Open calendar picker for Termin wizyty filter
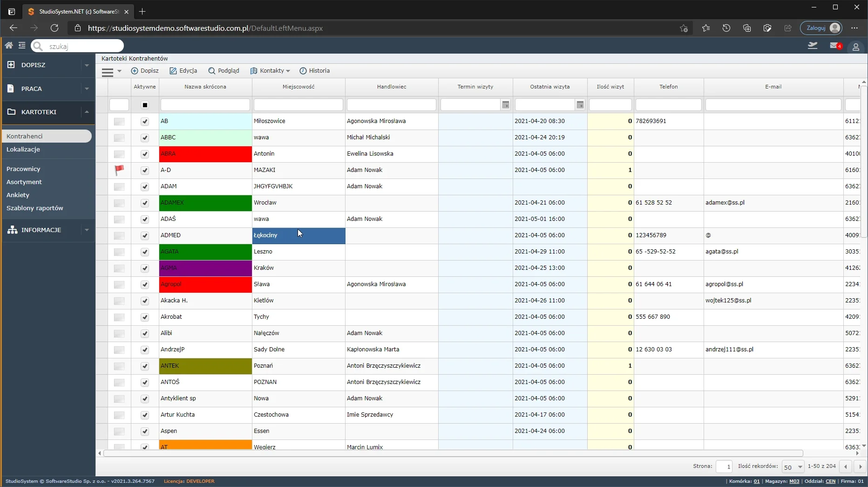This screenshot has width=868, height=487. pos(506,105)
